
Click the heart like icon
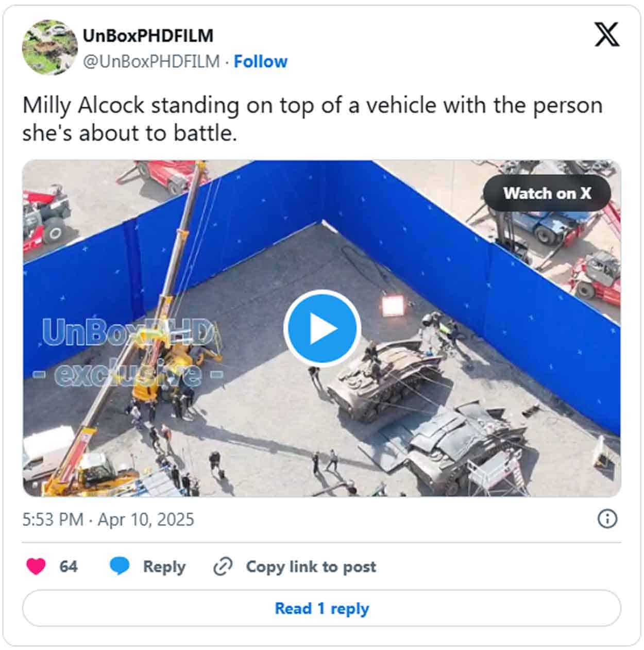(x=36, y=566)
